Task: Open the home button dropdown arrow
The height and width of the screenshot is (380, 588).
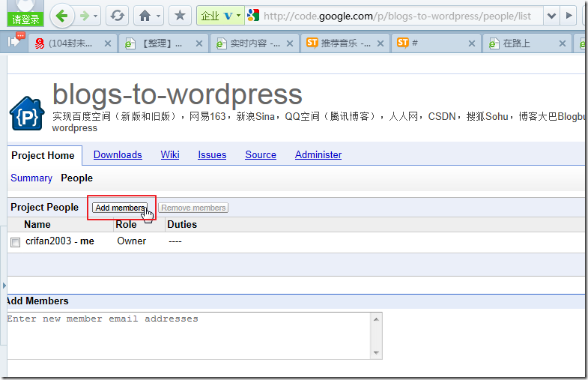Action: coord(159,16)
